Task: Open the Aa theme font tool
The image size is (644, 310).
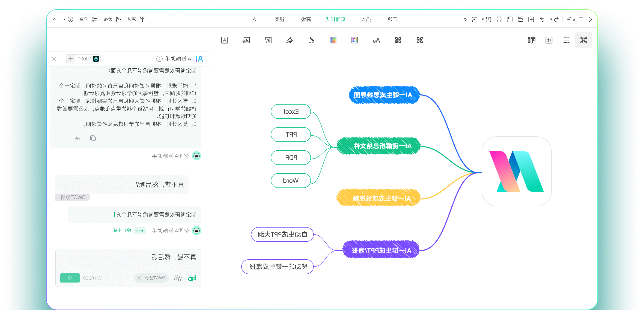Action: pyautogui.click(x=376, y=40)
